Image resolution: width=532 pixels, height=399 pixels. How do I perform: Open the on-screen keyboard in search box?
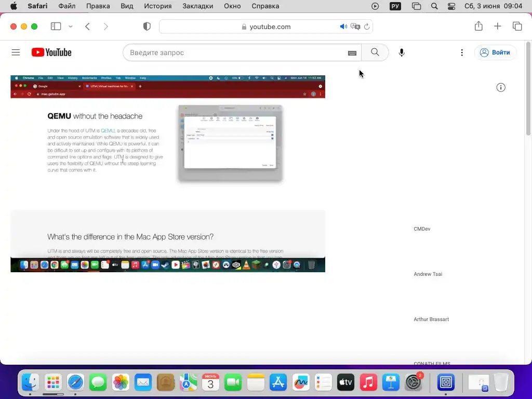(x=352, y=53)
